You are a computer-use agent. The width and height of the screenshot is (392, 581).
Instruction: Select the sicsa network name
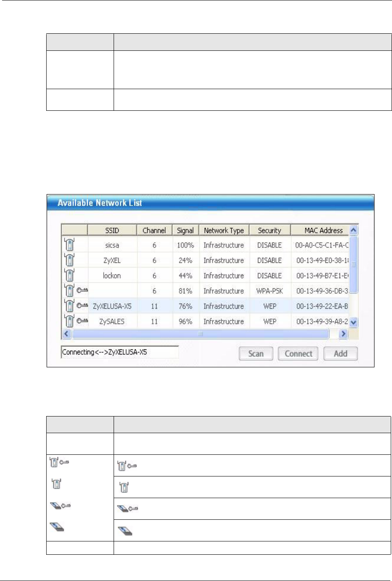pos(112,245)
